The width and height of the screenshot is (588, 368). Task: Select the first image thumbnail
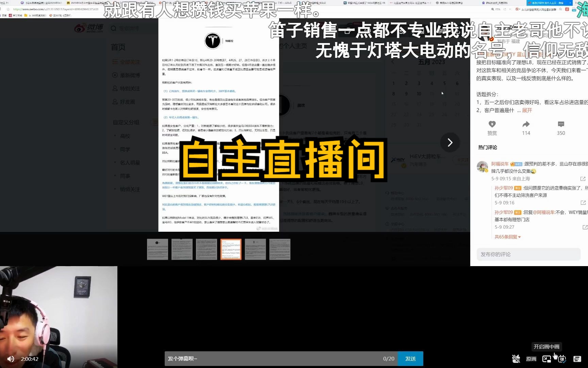158,249
